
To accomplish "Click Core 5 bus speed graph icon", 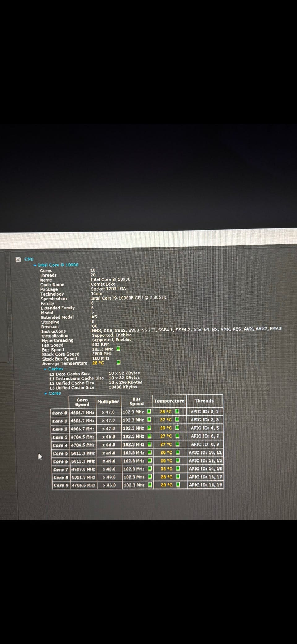I will pos(149,452).
